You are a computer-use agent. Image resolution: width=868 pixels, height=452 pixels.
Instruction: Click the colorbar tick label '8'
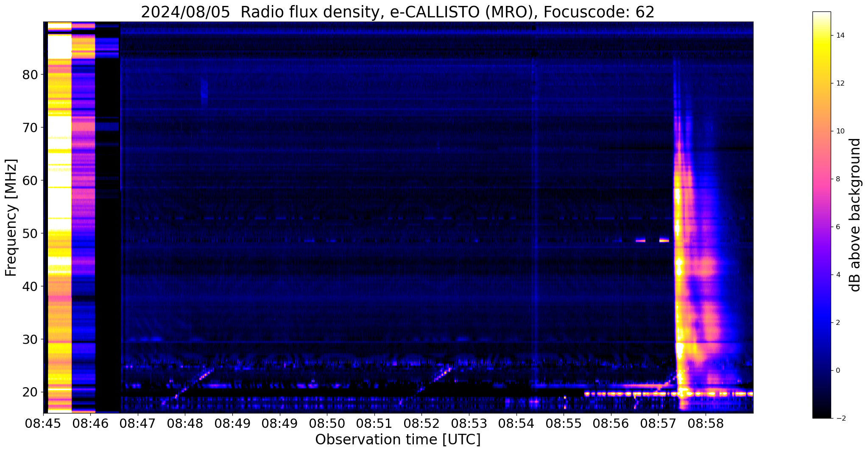pyautogui.click(x=837, y=179)
